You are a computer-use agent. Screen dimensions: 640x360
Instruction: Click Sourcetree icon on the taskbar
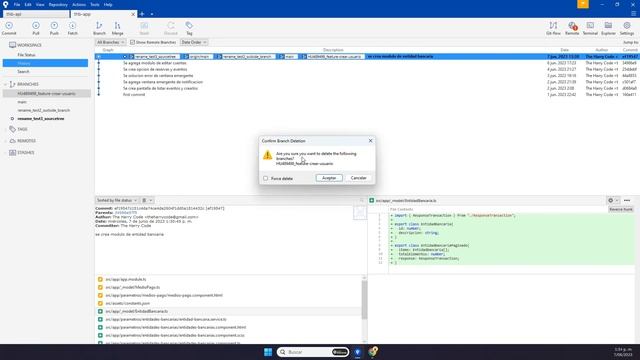pos(357,352)
